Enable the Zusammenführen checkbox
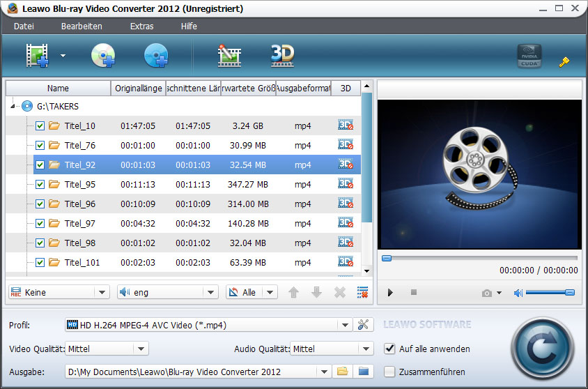Screen dimensions: 588x389 (389, 372)
